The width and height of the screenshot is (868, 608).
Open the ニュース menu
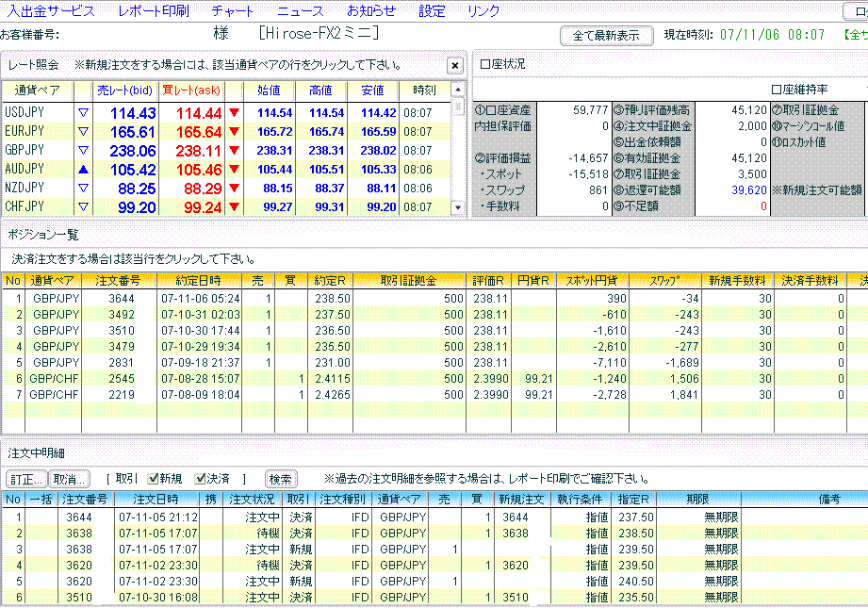click(x=300, y=10)
